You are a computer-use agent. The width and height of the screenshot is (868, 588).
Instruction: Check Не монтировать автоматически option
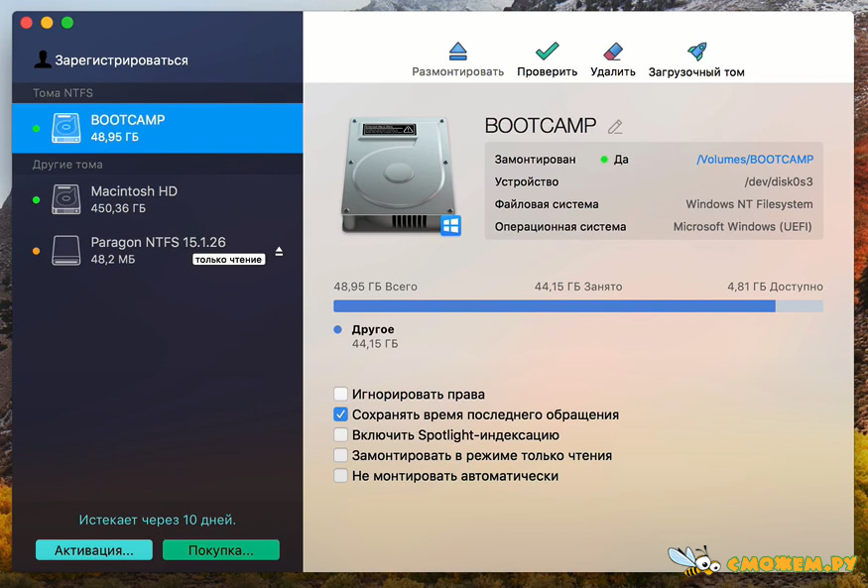tap(340, 476)
